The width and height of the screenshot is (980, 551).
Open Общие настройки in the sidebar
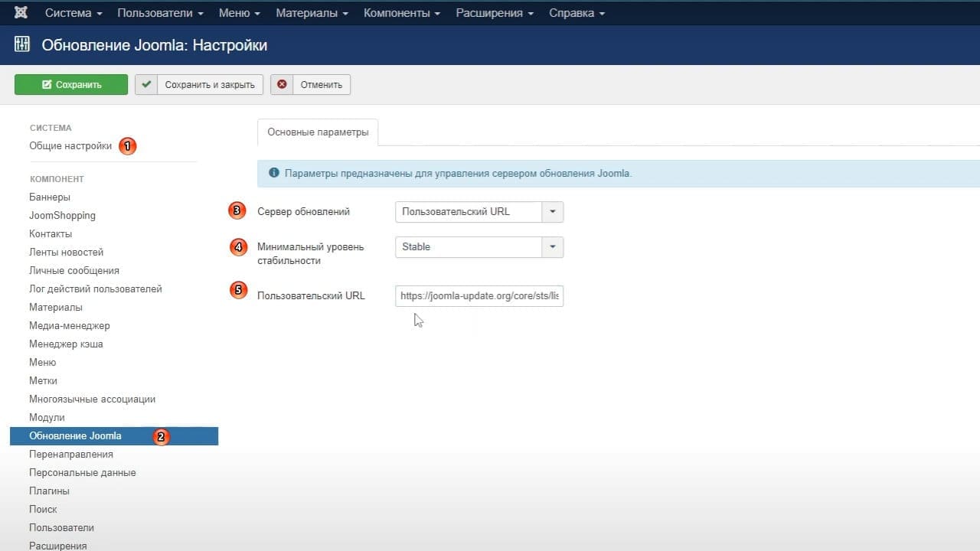coord(70,146)
